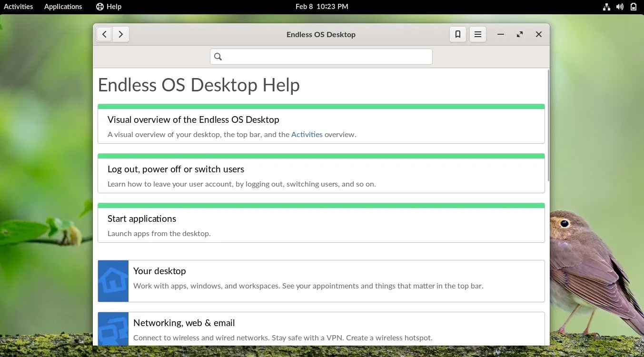Open the Help menu in the top bar

(x=109, y=6)
